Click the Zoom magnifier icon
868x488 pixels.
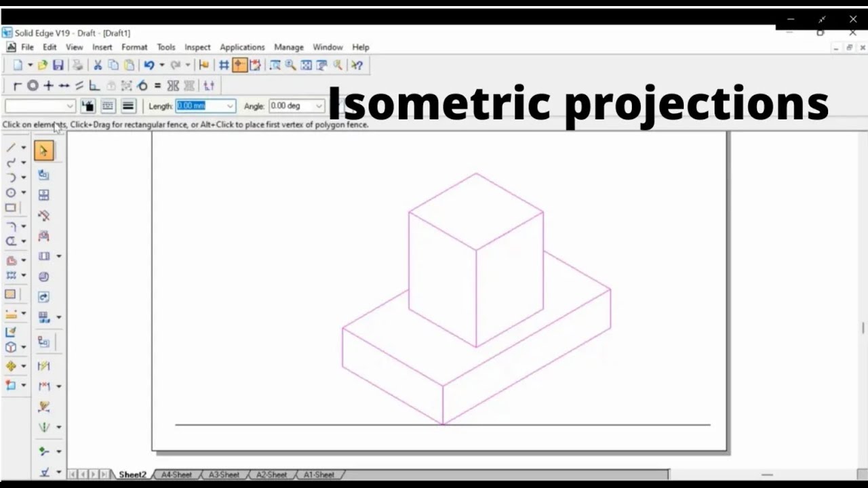(290, 65)
